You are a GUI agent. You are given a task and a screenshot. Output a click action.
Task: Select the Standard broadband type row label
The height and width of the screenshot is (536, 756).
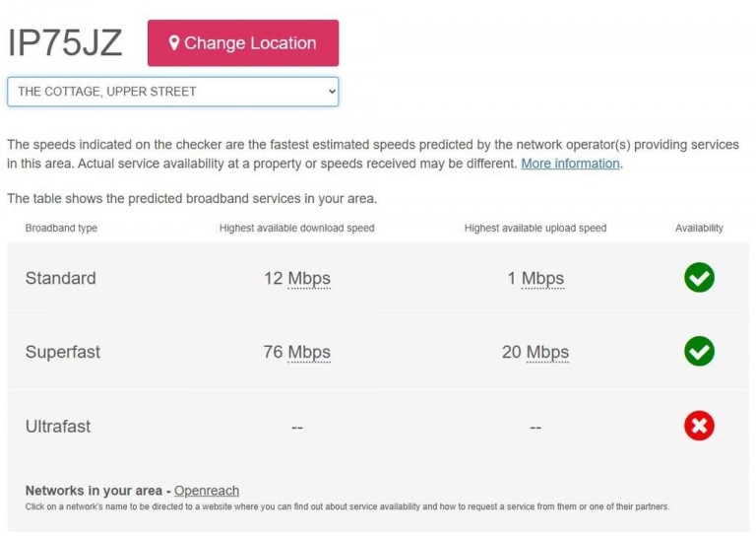tap(61, 279)
